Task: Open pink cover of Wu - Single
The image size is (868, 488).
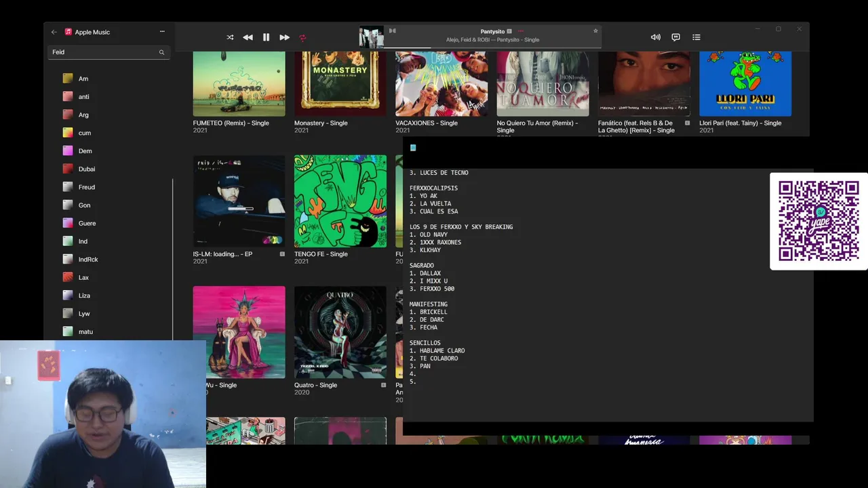Action: (239, 332)
